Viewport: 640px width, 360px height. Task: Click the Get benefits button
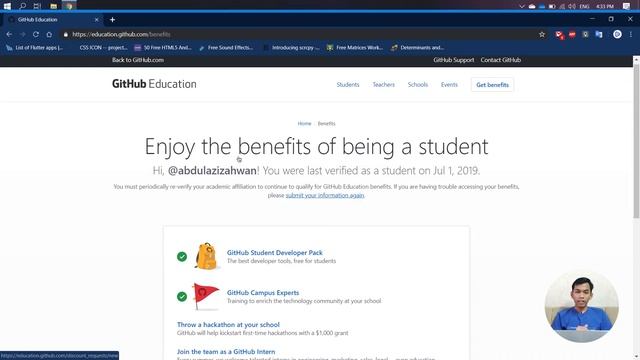[492, 85]
